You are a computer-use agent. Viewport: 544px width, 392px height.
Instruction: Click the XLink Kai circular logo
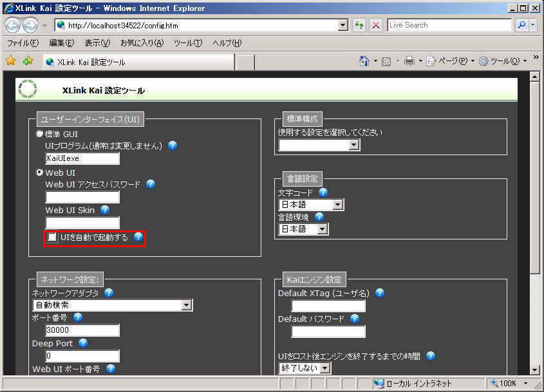(28, 89)
